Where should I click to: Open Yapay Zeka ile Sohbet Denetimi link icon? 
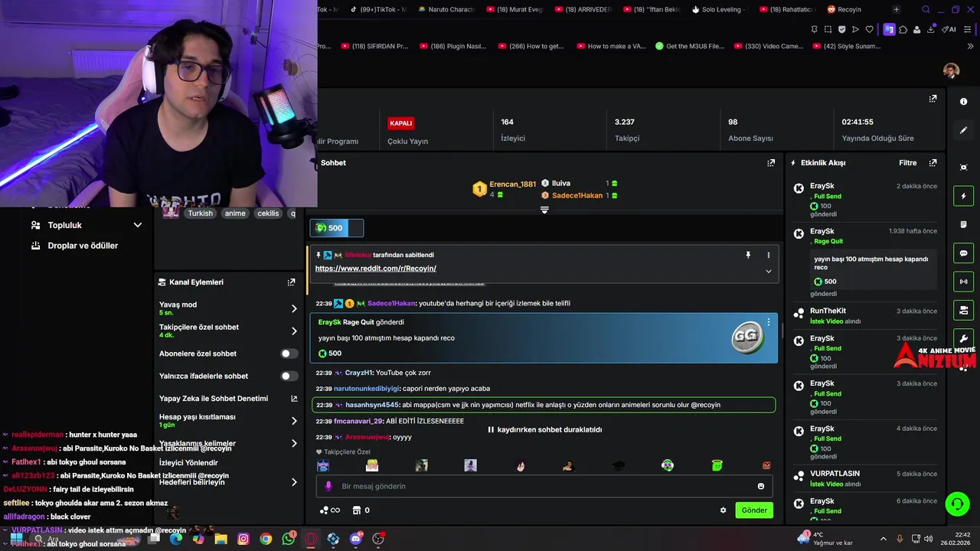(x=294, y=399)
